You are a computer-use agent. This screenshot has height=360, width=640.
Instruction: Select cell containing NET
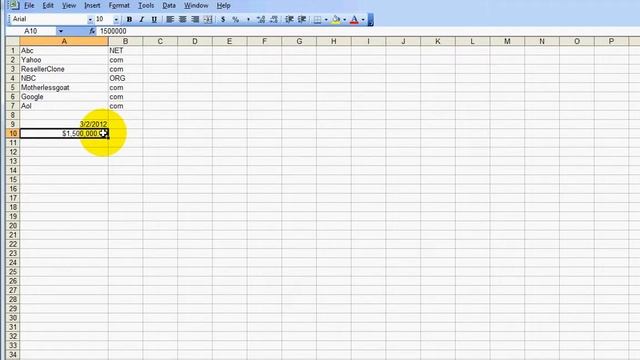[x=125, y=51]
